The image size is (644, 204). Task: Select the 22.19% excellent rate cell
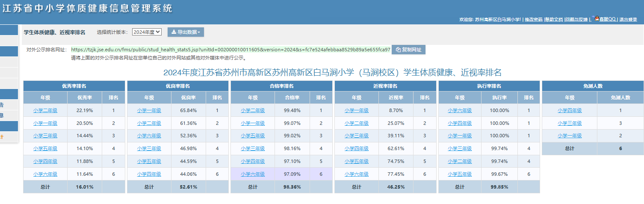tap(85, 110)
